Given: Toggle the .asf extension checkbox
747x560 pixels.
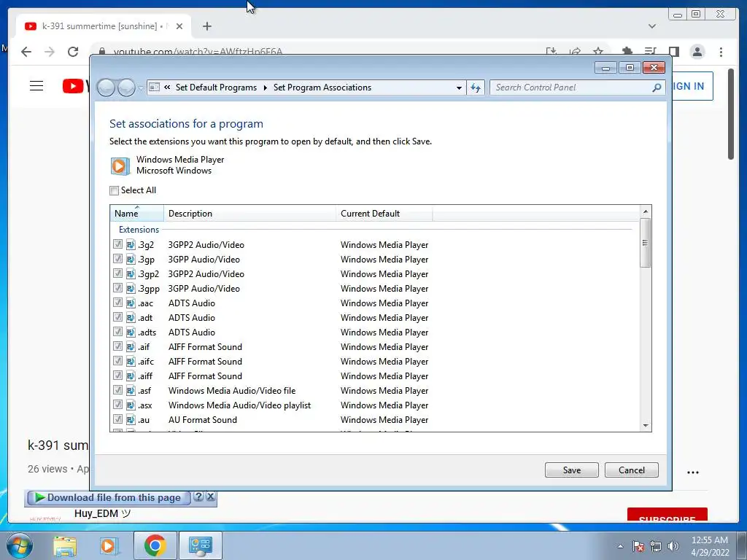Looking at the screenshot, I should pos(117,390).
